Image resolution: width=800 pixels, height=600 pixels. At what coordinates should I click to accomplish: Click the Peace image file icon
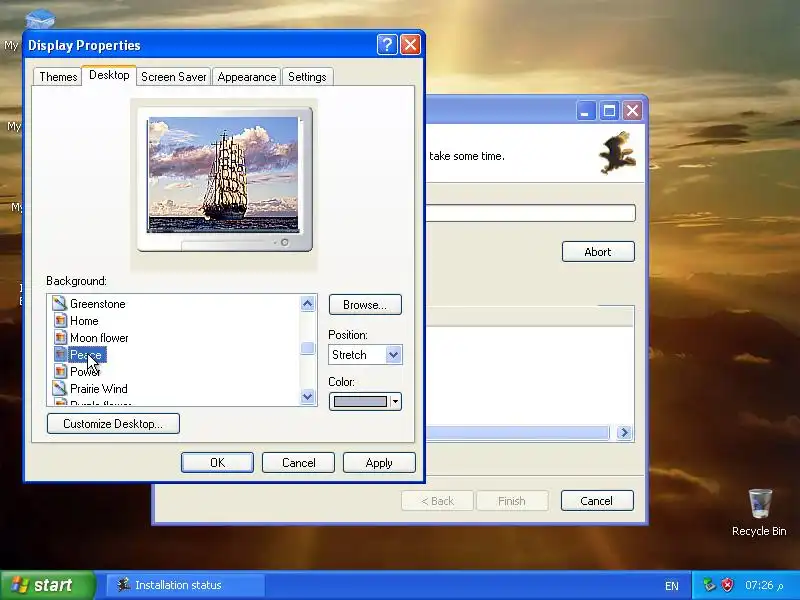(x=60, y=355)
